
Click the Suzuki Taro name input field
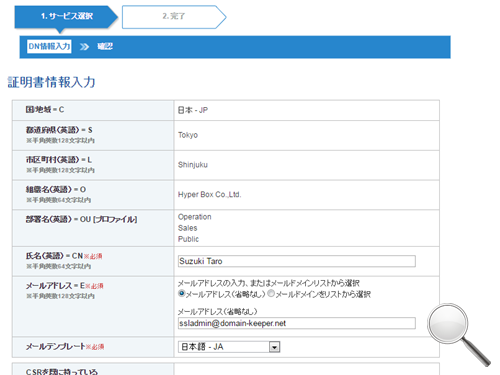coord(297,261)
